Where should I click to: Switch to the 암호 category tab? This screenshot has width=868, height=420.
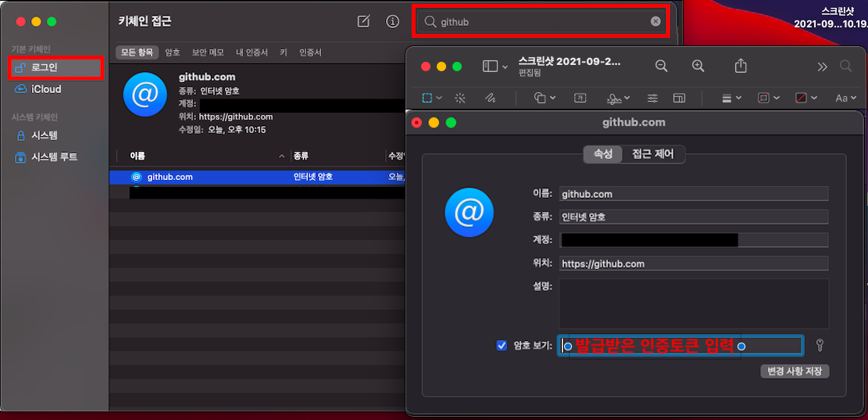[x=173, y=52]
